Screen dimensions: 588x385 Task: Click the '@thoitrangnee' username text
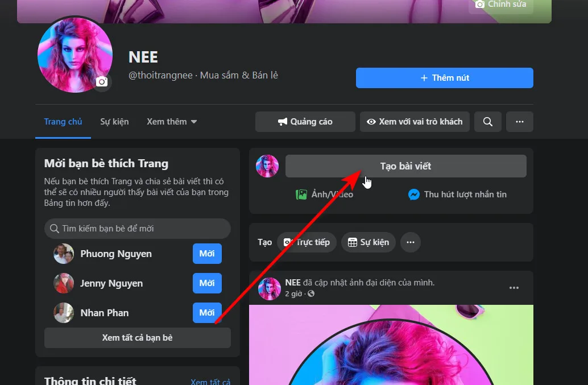tap(160, 75)
